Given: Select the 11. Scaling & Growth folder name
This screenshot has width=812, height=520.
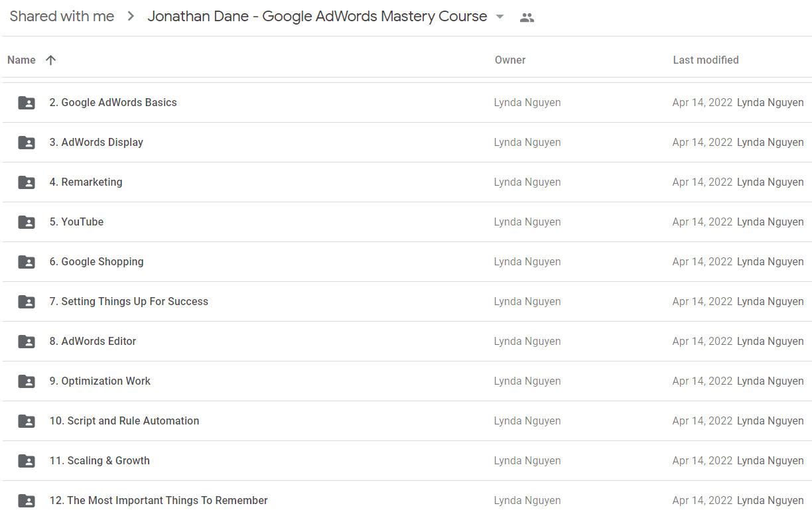Looking at the screenshot, I should tap(100, 460).
